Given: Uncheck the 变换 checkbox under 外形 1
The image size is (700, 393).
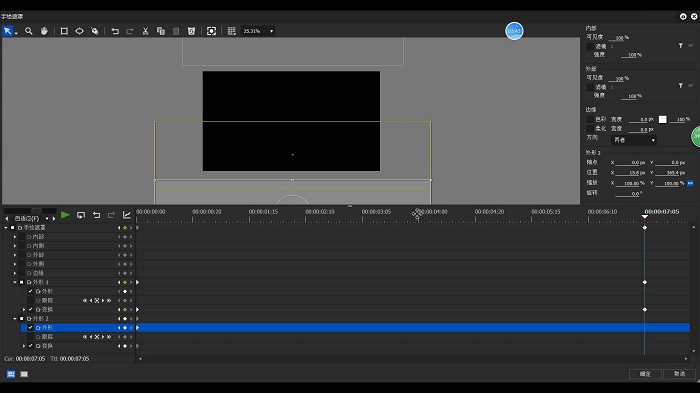Looking at the screenshot, I should point(31,309).
